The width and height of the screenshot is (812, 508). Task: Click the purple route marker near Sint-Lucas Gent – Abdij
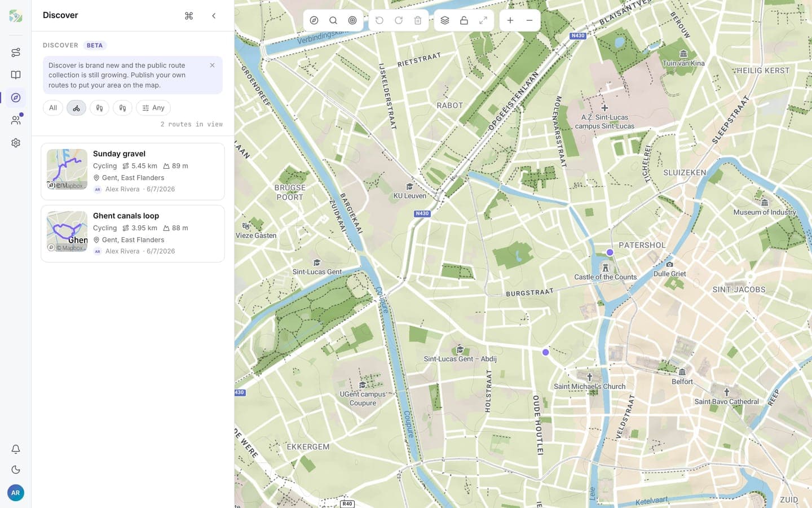[545, 352]
